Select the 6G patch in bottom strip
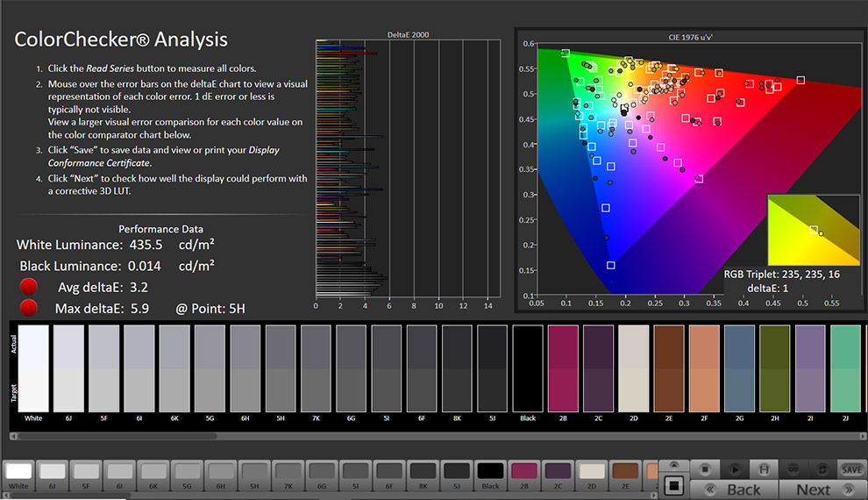The height and width of the screenshot is (500, 868). [x=322, y=475]
